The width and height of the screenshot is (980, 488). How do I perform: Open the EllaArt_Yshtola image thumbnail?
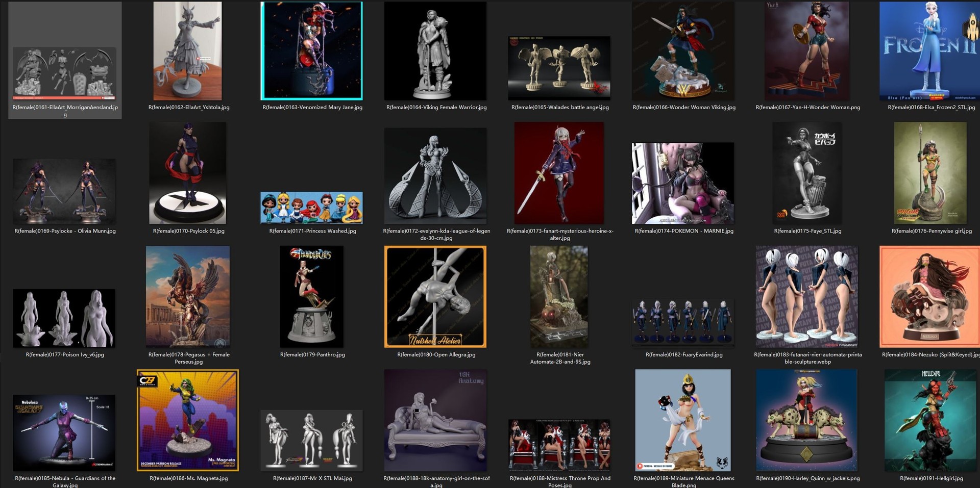point(188,51)
